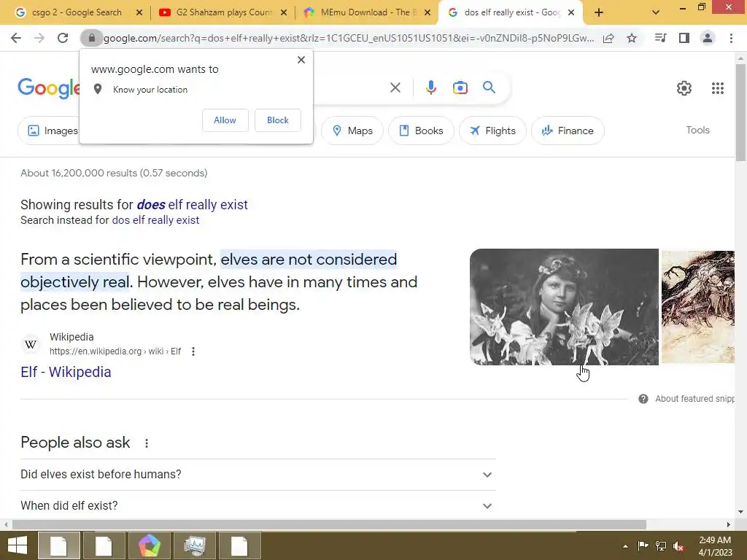This screenshot has width=747, height=560.
Task: Search instead for 'dos elf really exist'
Action: pos(155,220)
